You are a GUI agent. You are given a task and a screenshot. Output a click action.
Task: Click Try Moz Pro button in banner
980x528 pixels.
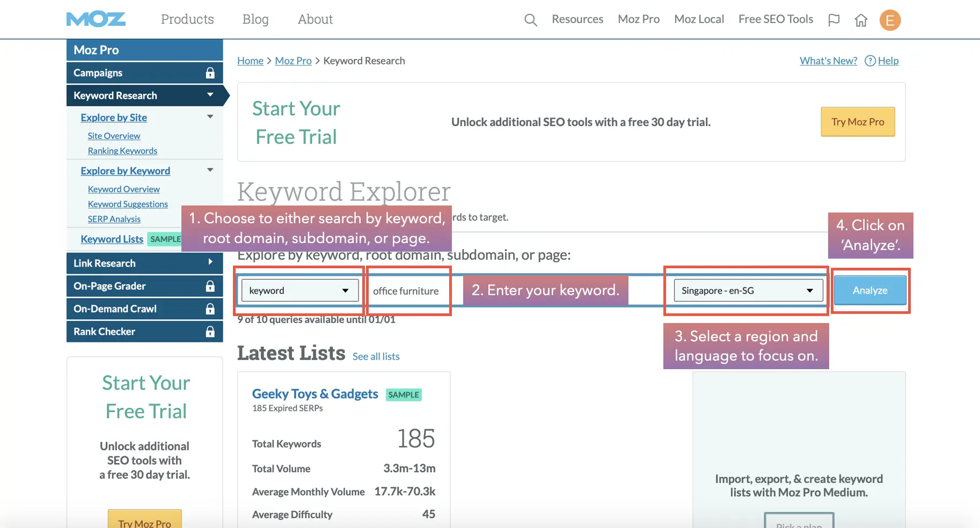[858, 122]
